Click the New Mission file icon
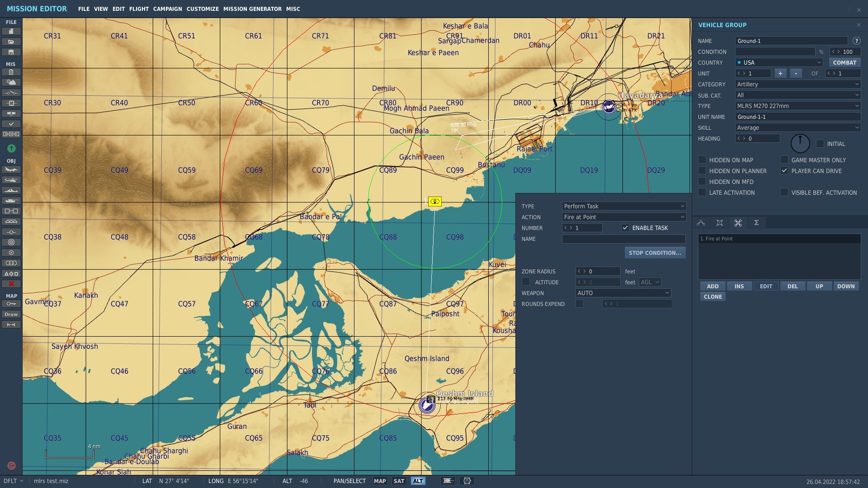 tap(11, 31)
